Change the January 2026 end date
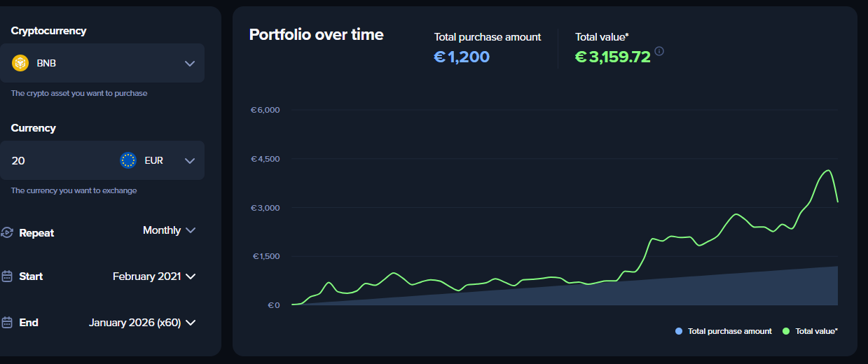Image resolution: width=868 pixels, height=364 pixels. click(x=142, y=323)
